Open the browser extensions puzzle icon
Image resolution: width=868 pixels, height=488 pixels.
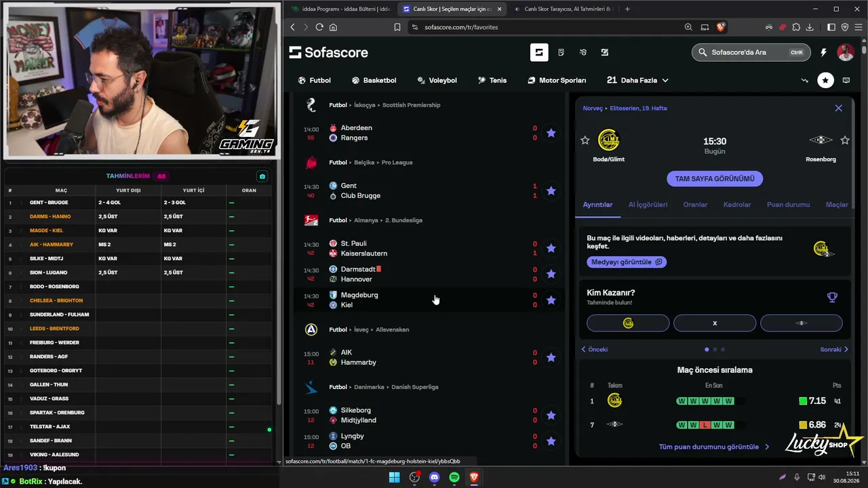tap(796, 27)
